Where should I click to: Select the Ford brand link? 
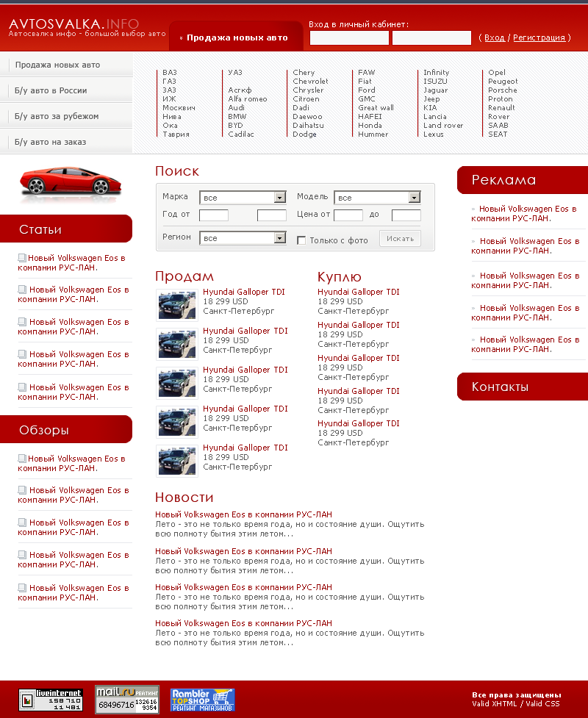coord(366,90)
